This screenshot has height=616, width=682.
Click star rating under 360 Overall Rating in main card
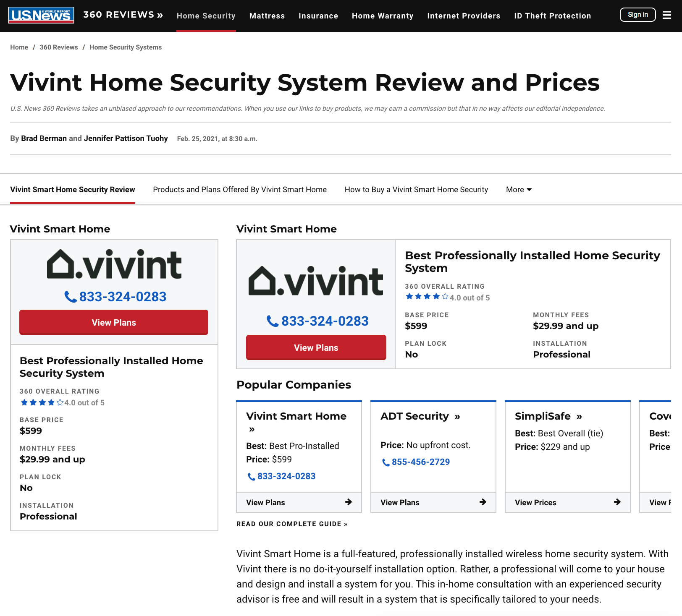[x=427, y=297]
